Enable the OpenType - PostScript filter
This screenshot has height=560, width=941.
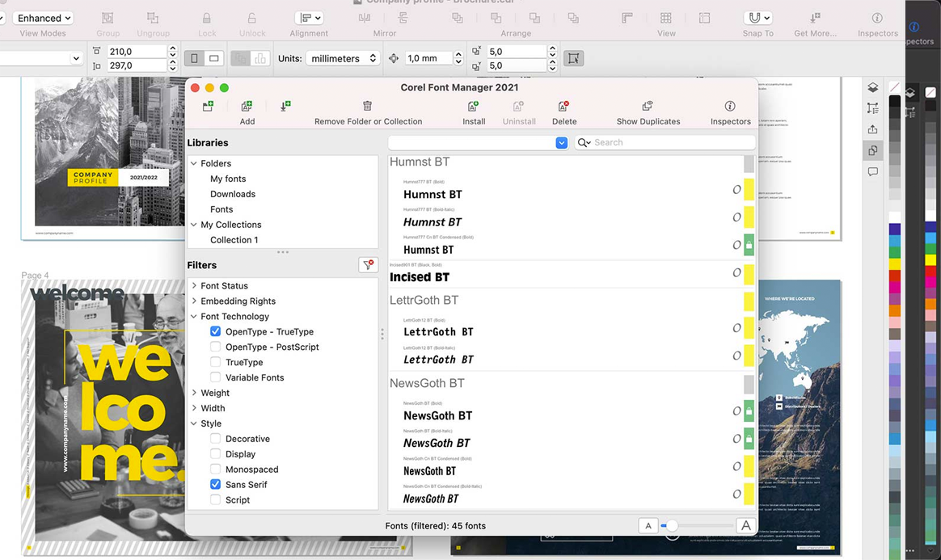tap(215, 347)
